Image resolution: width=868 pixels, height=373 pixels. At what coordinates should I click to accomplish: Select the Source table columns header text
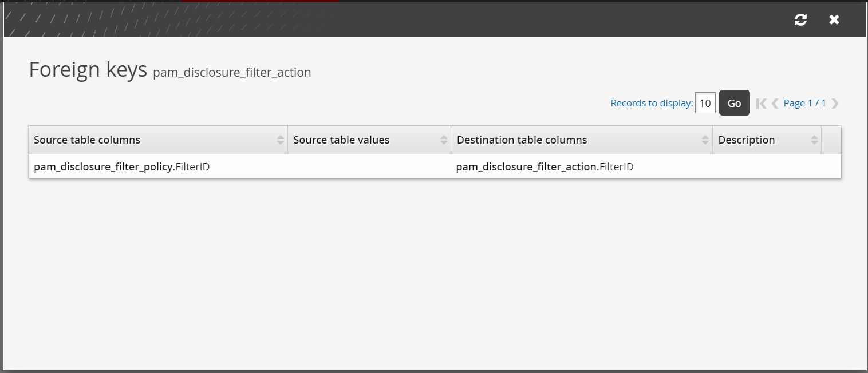point(87,140)
